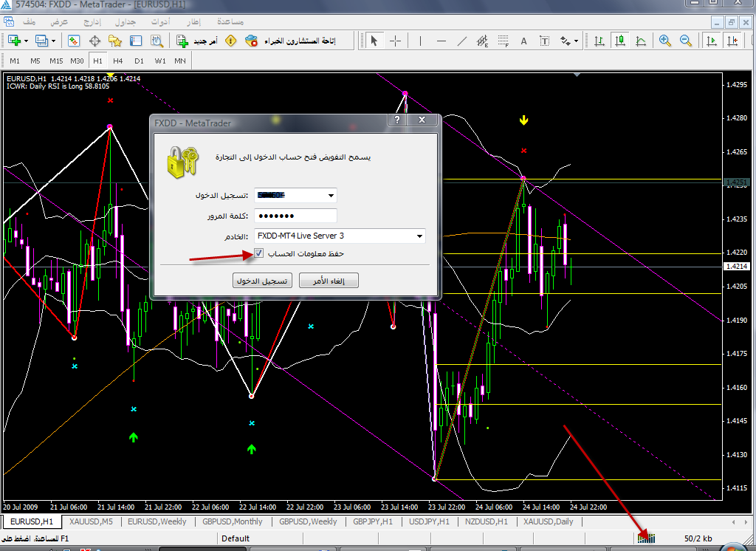Switch to H4 timeframe

(117, 61)
